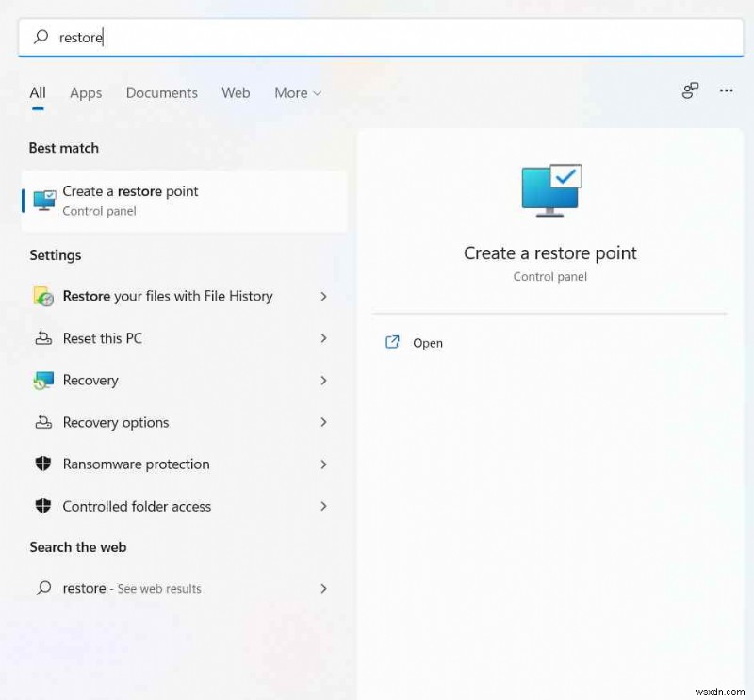Expand the chevron next to Recovery
The height and width of the screenshot is (700, 754).
(x=323, y=381)
